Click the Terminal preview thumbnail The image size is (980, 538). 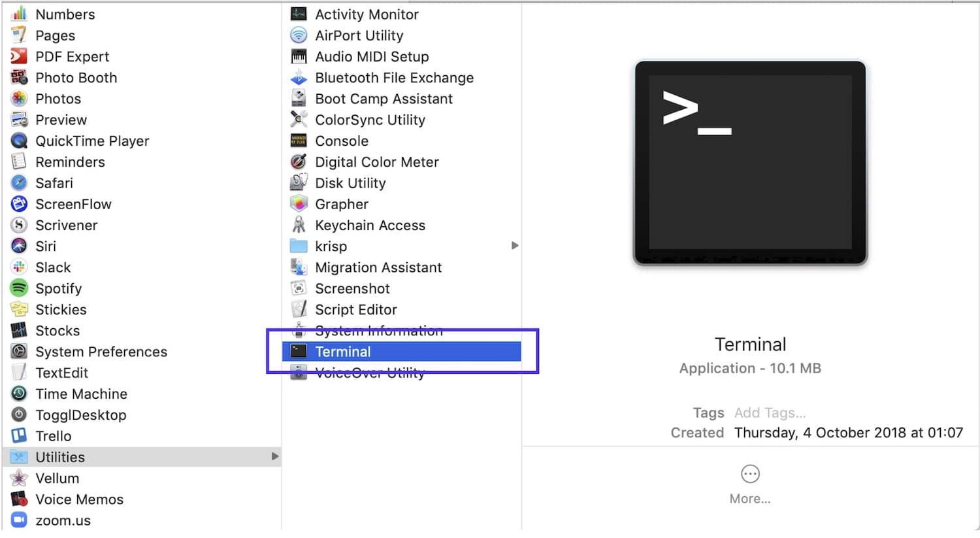tap(749, 162)
